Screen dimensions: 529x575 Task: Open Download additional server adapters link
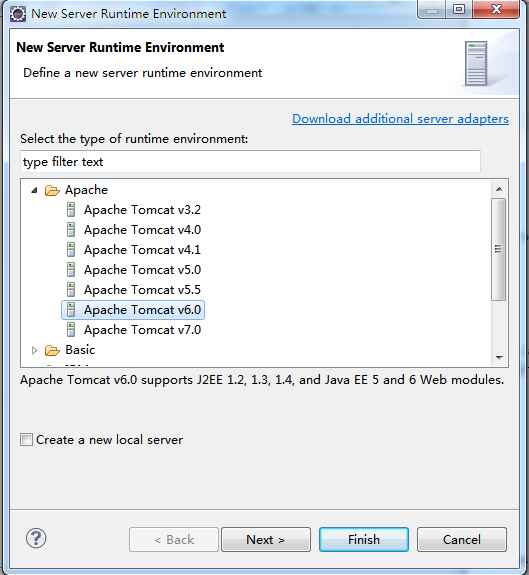point(400,119)
